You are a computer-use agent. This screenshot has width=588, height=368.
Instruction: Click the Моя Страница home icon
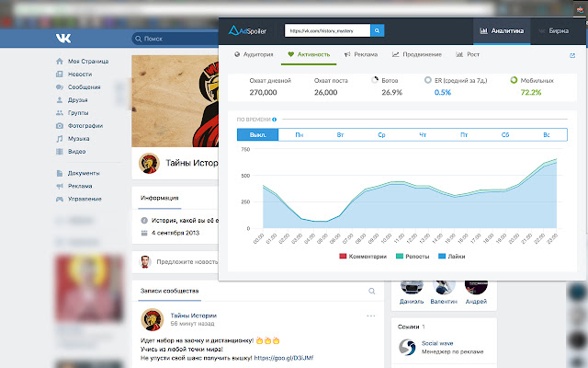pyautogui.click(x=58, y=62)
